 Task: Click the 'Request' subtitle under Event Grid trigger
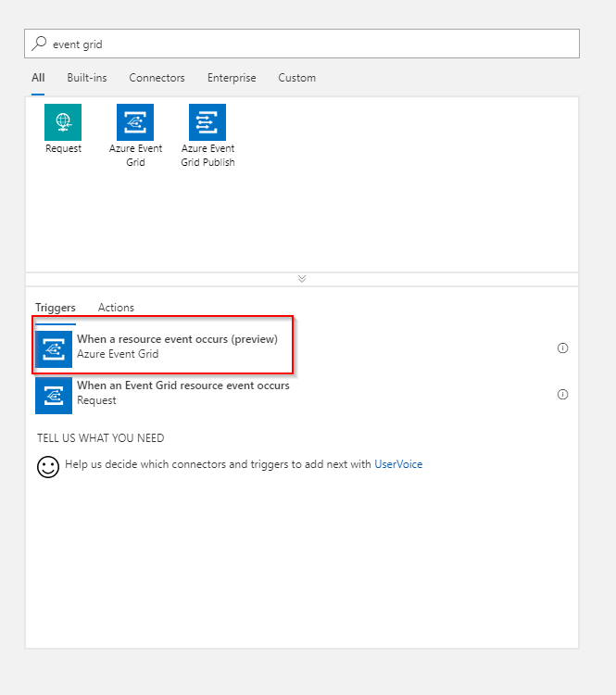pyautogui.click(x=96, y=400)
